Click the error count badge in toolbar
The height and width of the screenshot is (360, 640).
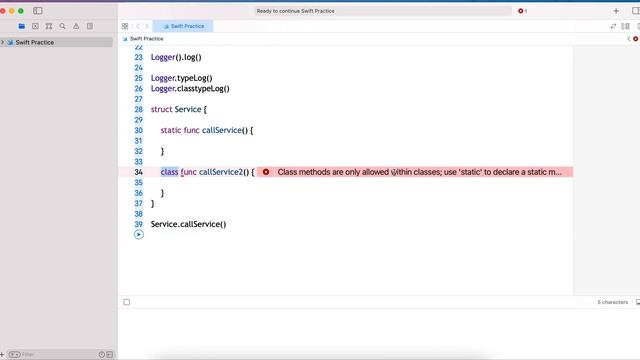coord(522,11)
